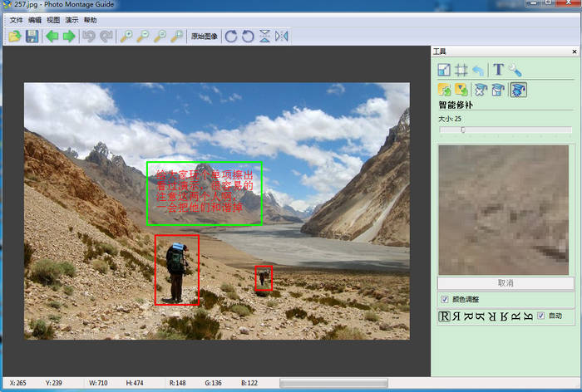Go to previous image with green left arrow
The width and height of the screenshot is (582, 392).
tap(52, 36)
